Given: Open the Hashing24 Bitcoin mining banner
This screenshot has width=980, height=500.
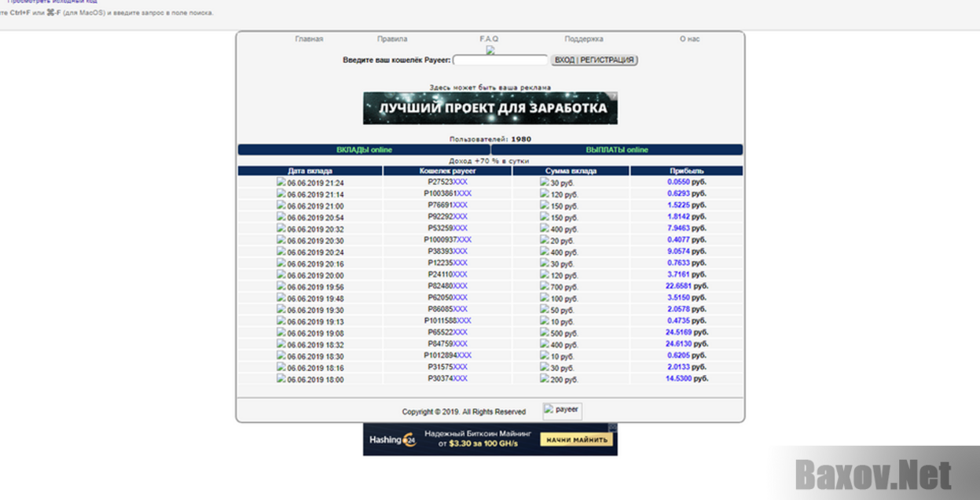Looking at the screenshot, I should click(490, 439).
